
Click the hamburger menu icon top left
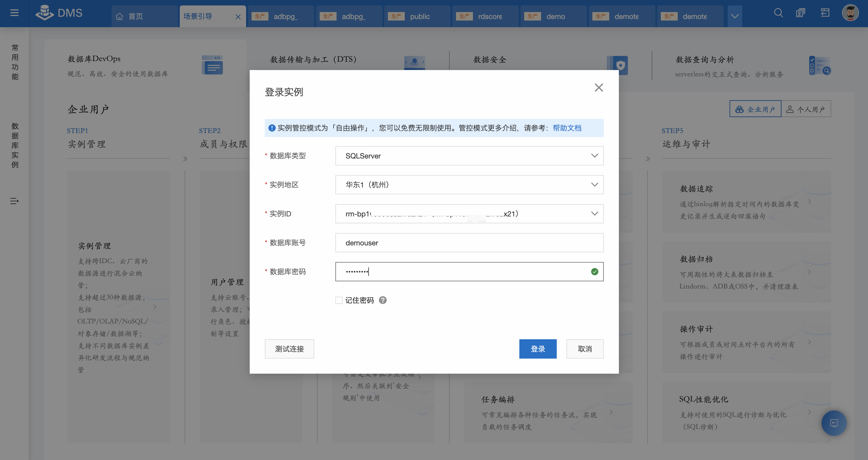[x=14, y=13]
